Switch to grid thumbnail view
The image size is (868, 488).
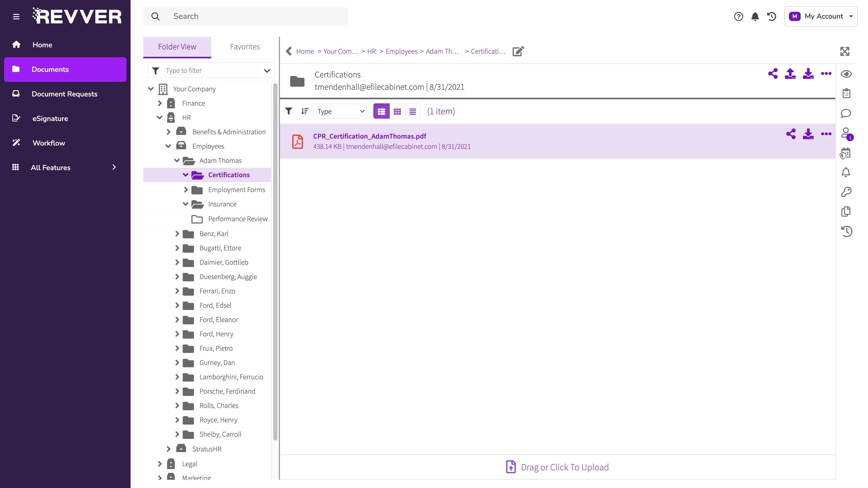pos(397,112)
